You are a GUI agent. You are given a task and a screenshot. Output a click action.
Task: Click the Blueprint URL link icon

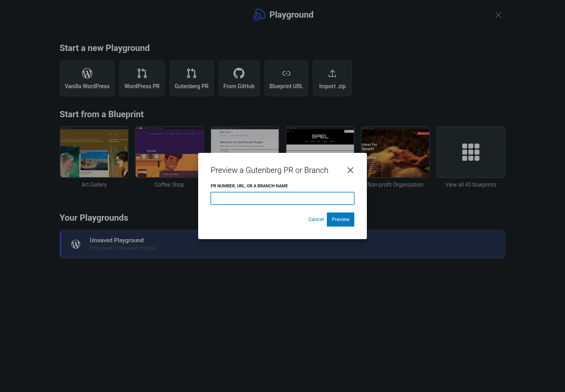(x=286, y=73)
